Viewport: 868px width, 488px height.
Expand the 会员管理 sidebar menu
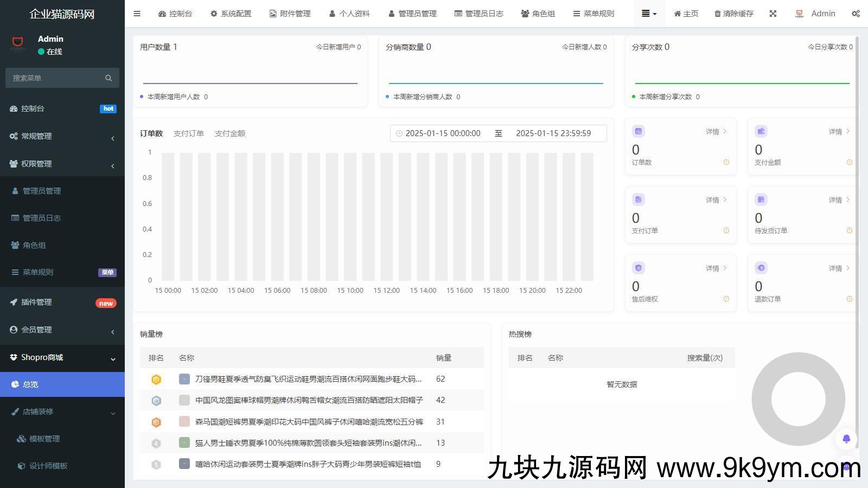[62, 330]
